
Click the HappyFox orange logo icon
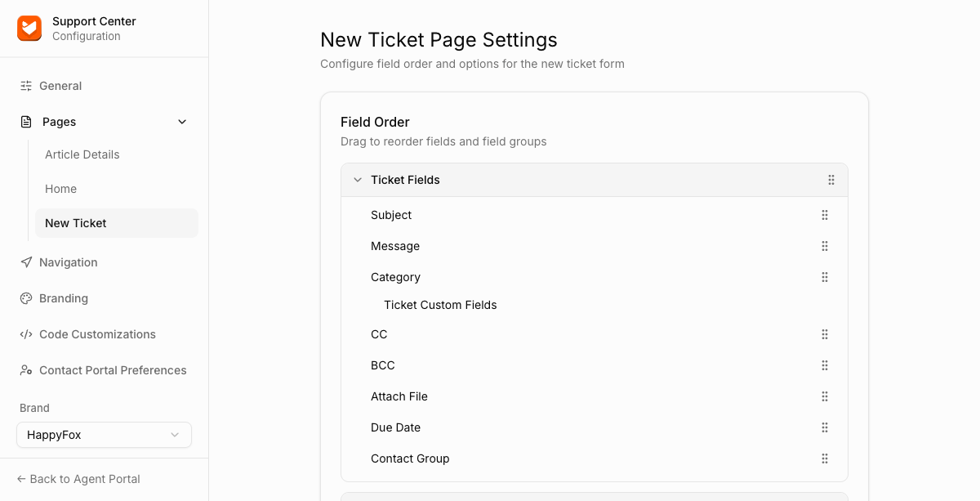pos(29,29)
